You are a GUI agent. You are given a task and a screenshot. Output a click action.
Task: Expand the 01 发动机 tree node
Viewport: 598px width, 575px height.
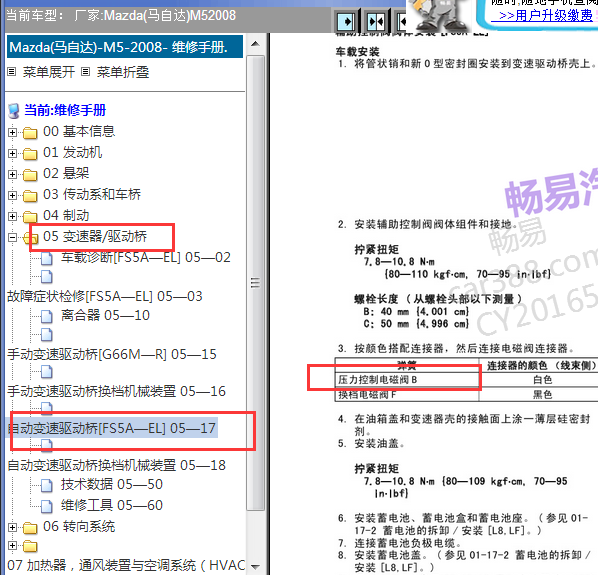click(x=13, y=153)
